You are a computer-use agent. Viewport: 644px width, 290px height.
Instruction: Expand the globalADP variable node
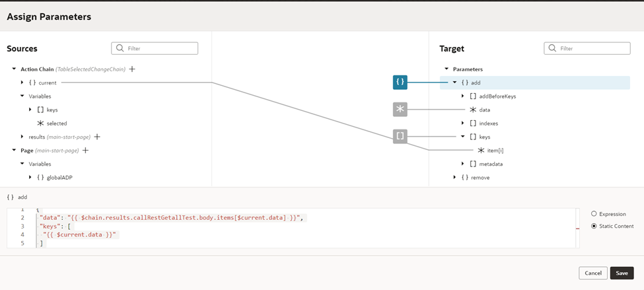pyautogui.click(x=30, y=178)
